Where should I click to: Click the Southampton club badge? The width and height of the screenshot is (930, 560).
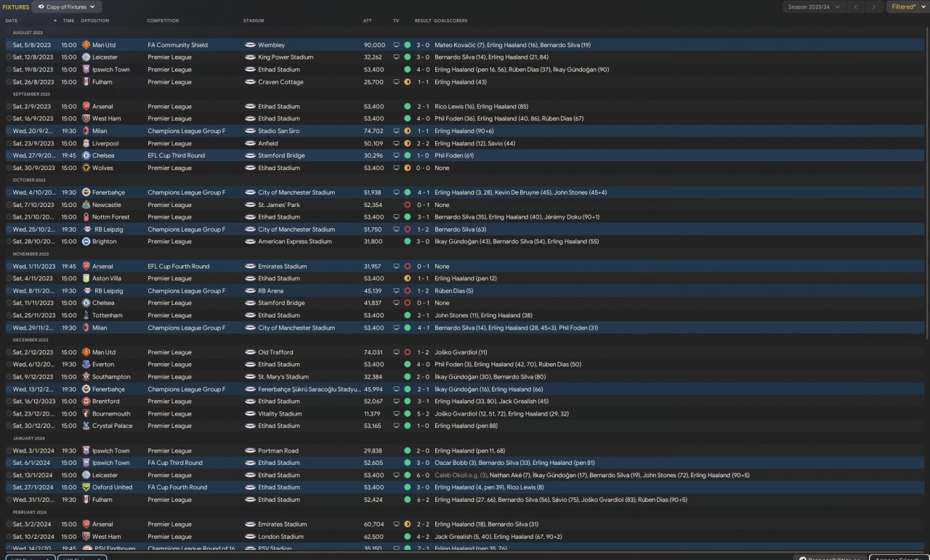(x=86, y=377)
